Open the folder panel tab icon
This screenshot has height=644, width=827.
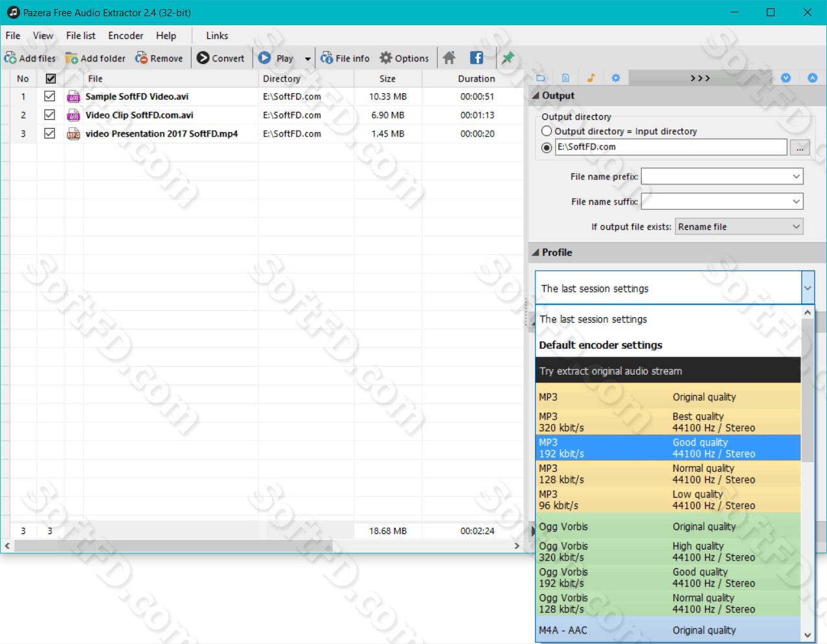(541, 78)
